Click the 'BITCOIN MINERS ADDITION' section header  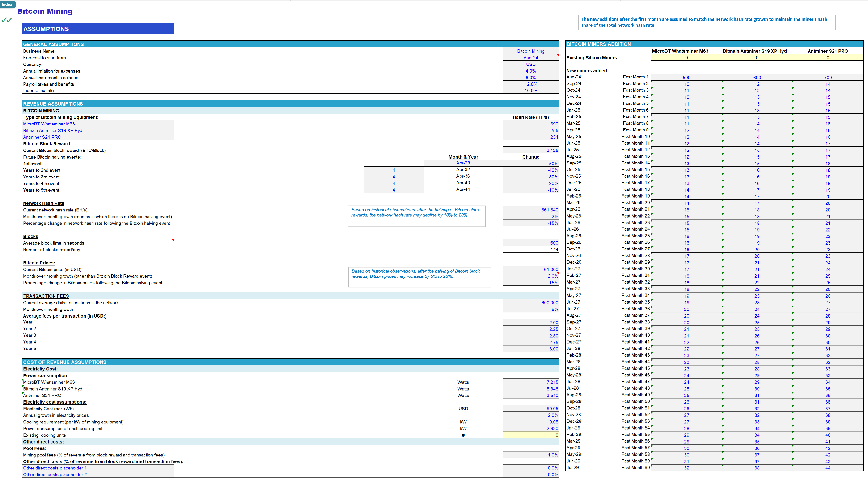point(714,44)
